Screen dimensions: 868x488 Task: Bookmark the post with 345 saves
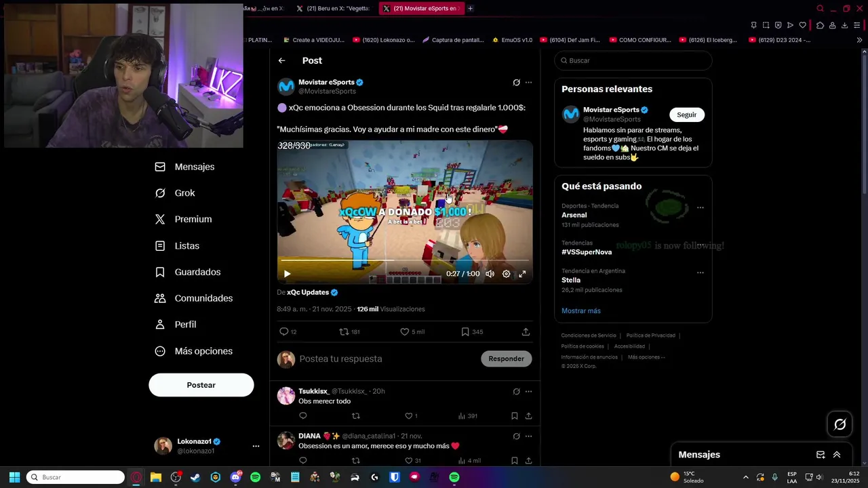[465, 331]
